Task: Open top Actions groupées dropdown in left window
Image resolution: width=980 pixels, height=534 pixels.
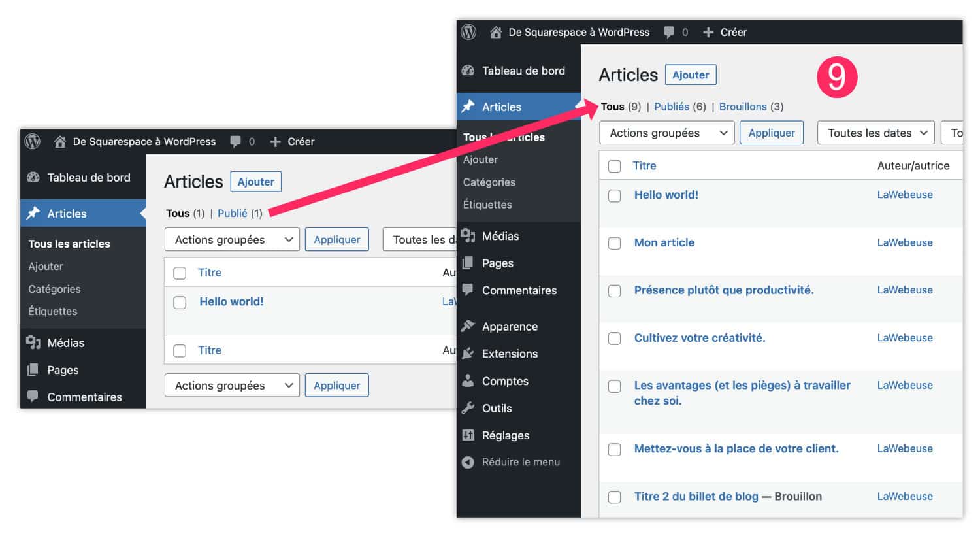Action: click(232, 240)
